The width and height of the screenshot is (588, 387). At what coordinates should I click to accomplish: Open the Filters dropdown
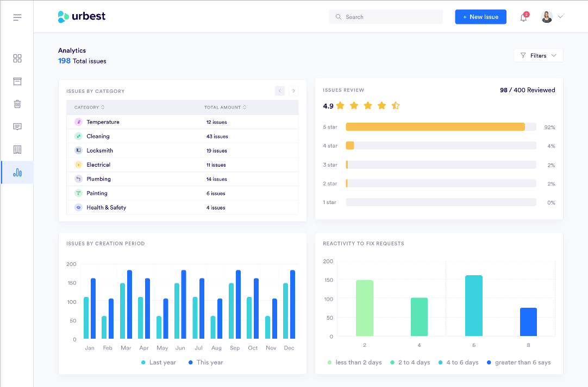[x=538, y=55]
